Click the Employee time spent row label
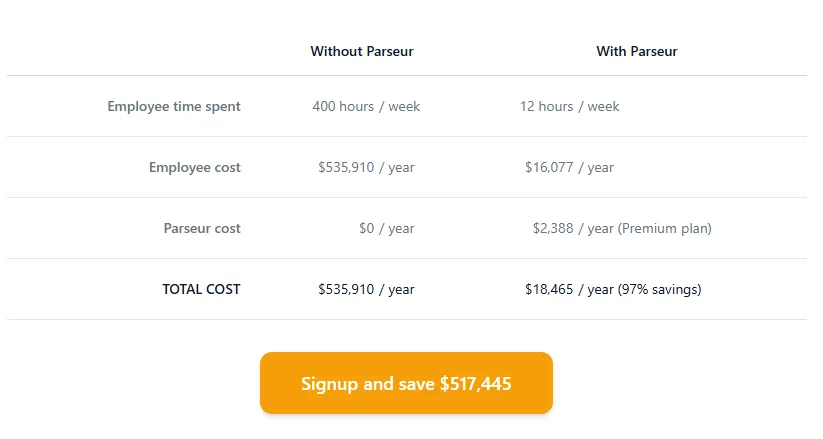The height and width of the screenshot is (439, 823). coord(174,106)
